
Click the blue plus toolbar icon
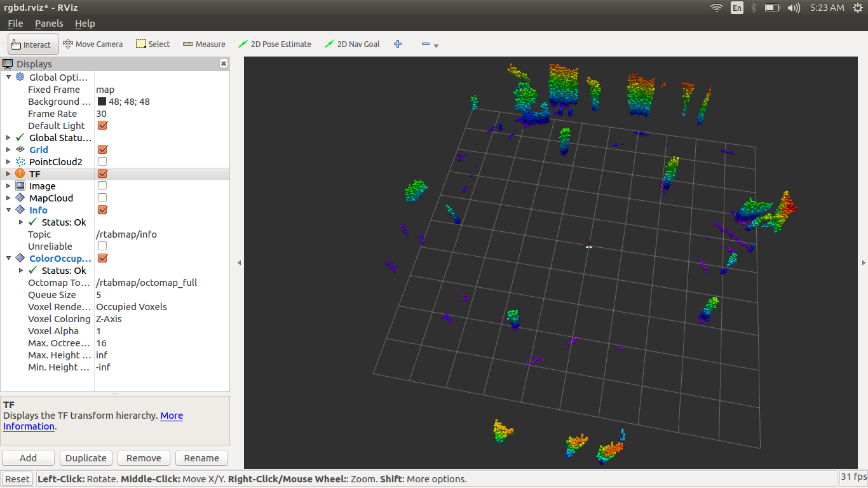pyautogui.click(x=398, y=44)
